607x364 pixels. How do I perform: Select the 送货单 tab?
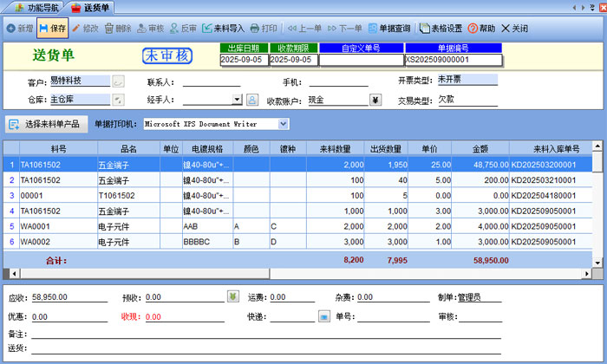[95, 7]
